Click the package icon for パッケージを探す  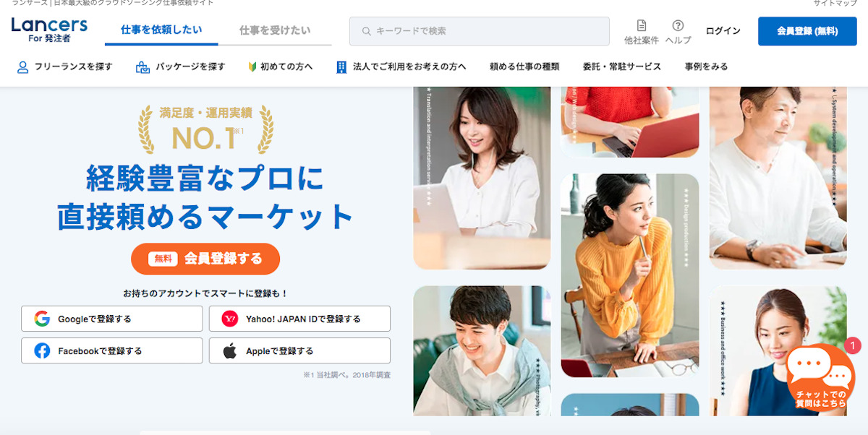142,67
